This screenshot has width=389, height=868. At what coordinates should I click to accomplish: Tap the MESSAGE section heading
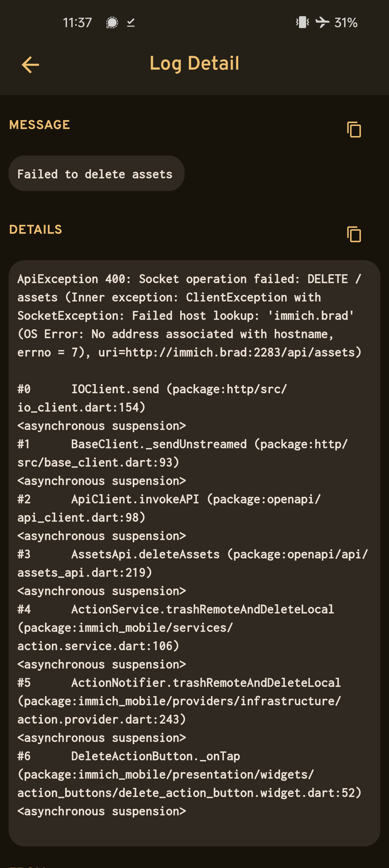coord(39,125)
